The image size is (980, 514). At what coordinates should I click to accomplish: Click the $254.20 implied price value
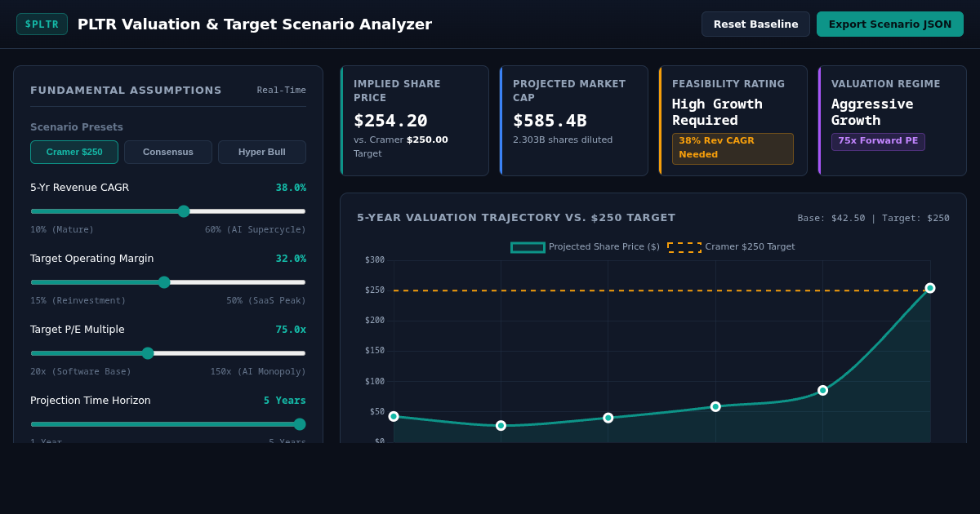pos(390,121)
